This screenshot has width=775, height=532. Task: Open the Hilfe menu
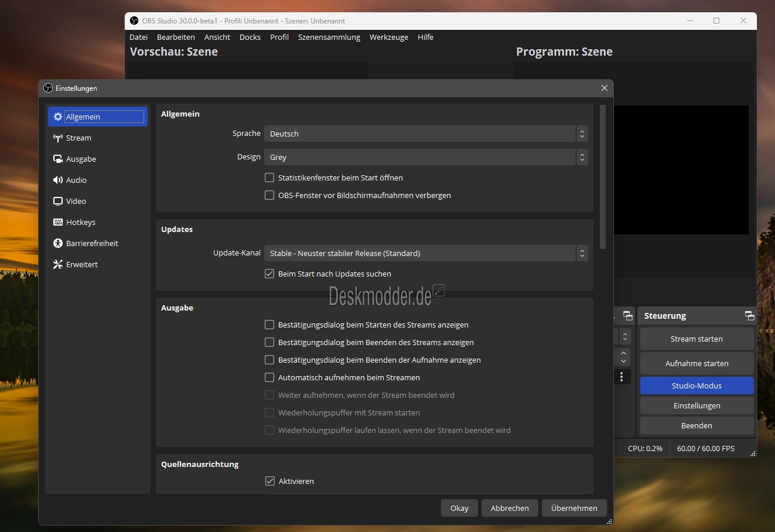tap(426, 37)
